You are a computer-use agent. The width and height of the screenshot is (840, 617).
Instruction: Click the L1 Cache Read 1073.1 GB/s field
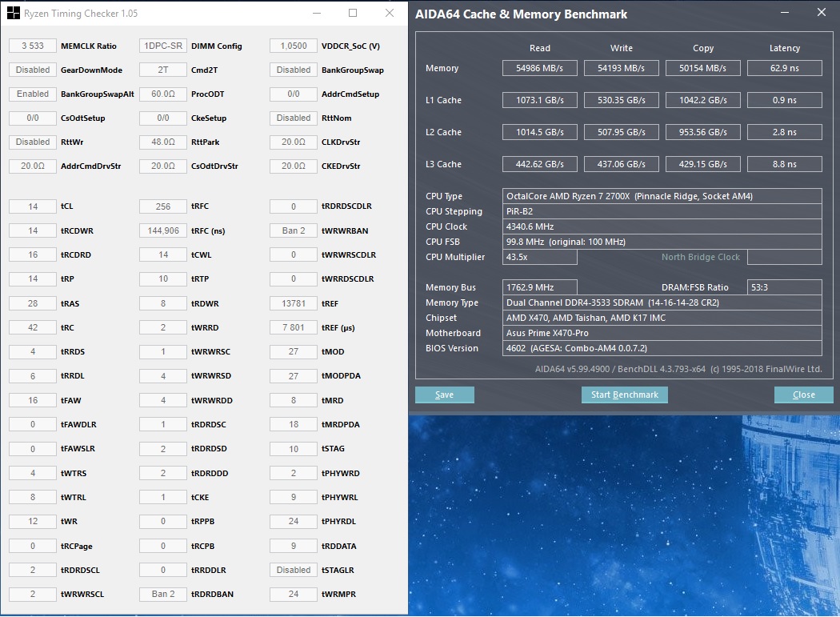pos(539,100)
